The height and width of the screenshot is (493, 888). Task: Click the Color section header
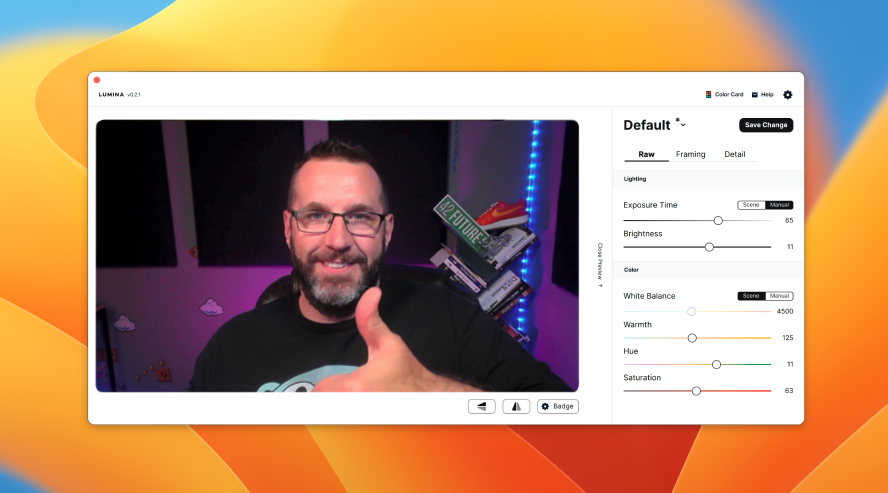click(631, 270)
